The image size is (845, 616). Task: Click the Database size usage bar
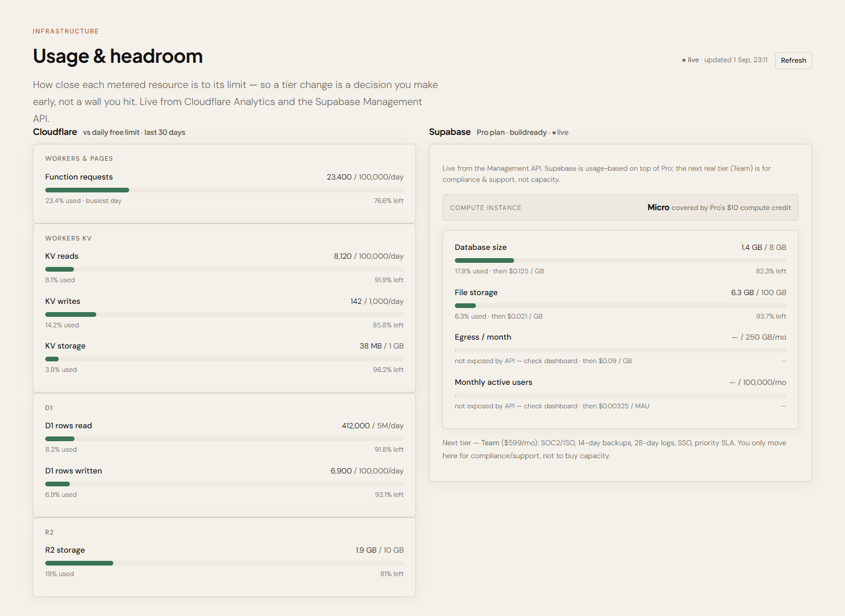tap(620, 260)
